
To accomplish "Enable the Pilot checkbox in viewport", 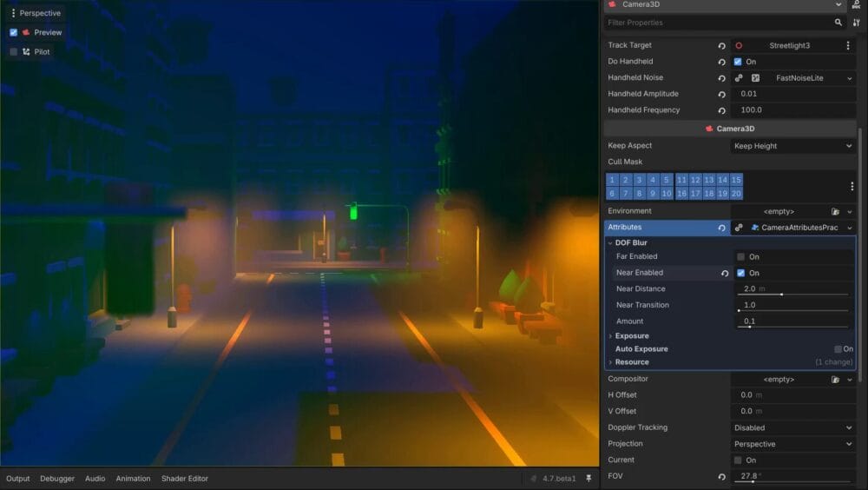I will tap(13, 52).
